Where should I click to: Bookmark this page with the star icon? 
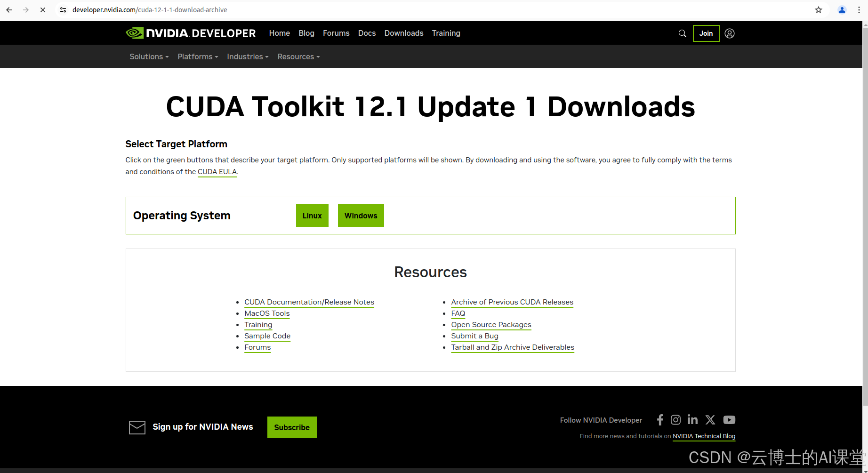(x=819, y=10)
